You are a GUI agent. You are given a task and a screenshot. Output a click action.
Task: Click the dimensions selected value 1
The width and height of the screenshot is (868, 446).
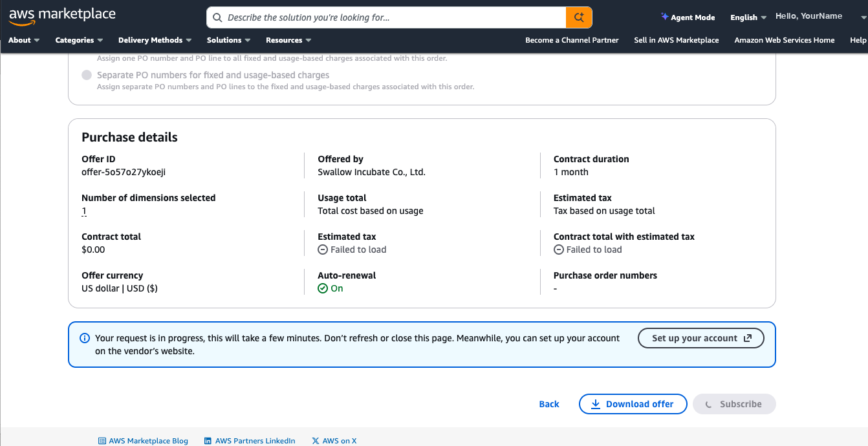coord(84,211)
